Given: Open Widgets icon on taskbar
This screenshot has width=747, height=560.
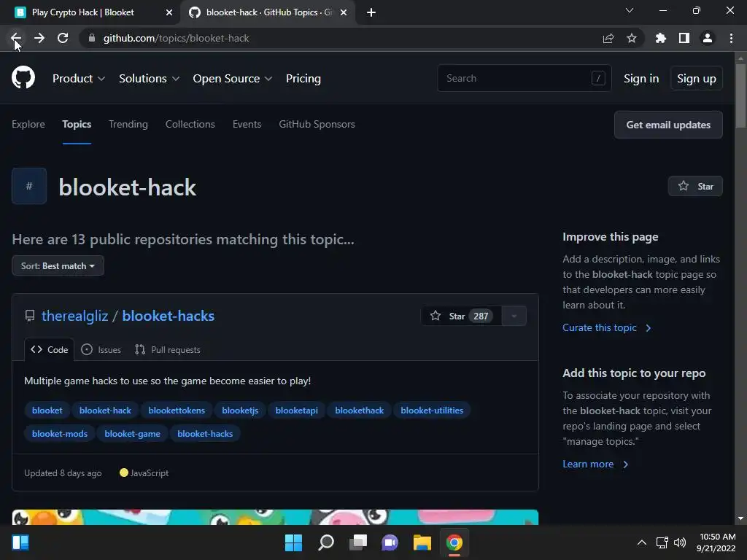Looking at the screenshot, I should pos(20,542).
